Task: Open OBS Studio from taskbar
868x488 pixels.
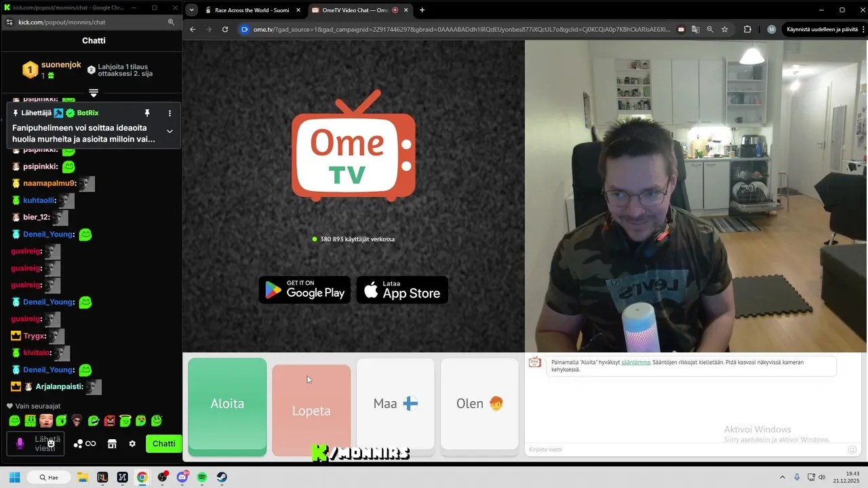Action: [x=162, y=477]
